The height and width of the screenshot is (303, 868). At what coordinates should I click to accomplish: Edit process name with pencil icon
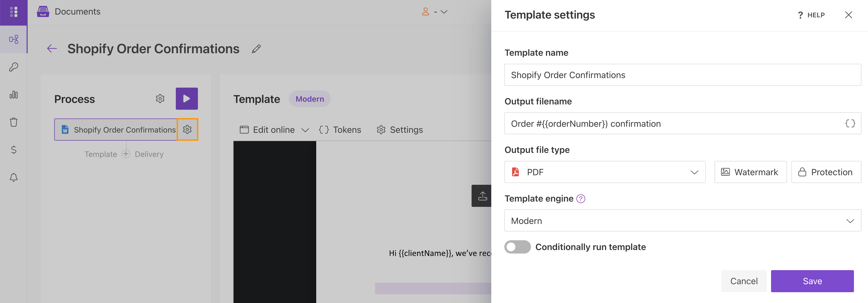[x=256, y=49]
